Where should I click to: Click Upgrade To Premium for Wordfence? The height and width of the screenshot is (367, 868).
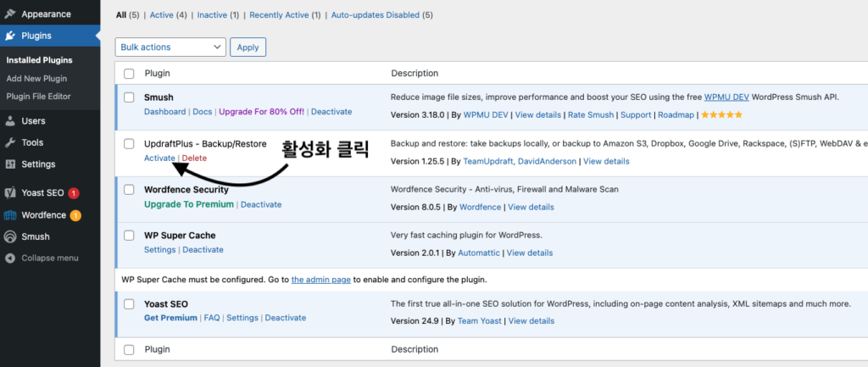pyautogui.click(x=189, y=204)
